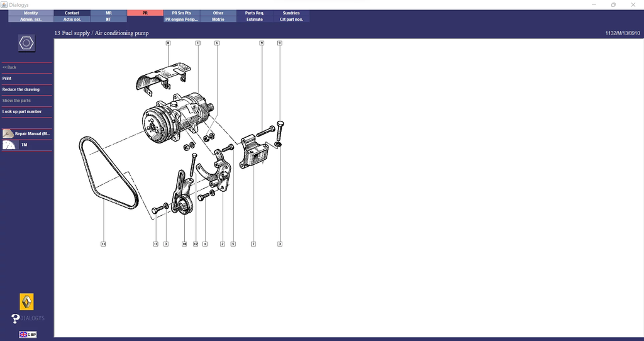
Task: Click Look up part number
Action: (22, 111)
